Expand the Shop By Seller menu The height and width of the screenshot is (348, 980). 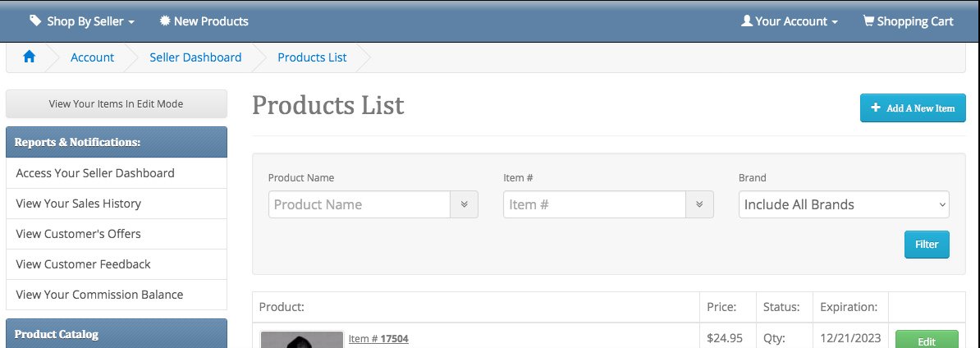tap(82, 21)
